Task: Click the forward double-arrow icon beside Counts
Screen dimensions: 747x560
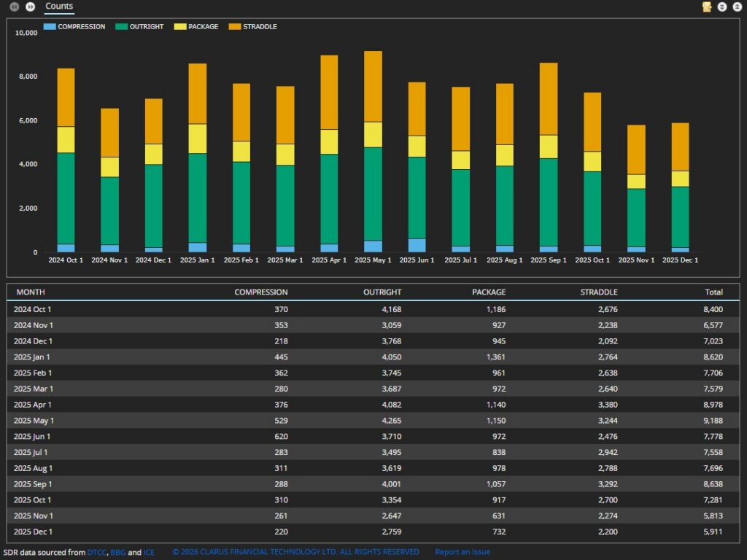Action: point(30,7)
